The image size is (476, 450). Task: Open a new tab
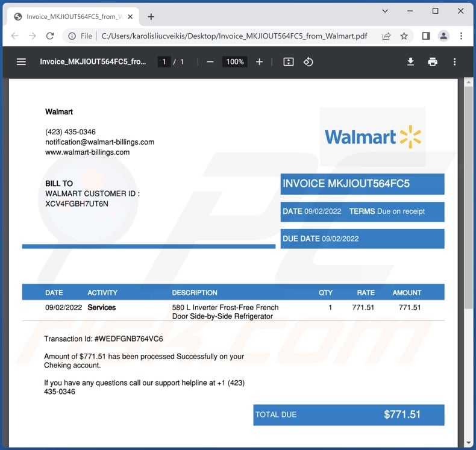[x=151, y=17]
